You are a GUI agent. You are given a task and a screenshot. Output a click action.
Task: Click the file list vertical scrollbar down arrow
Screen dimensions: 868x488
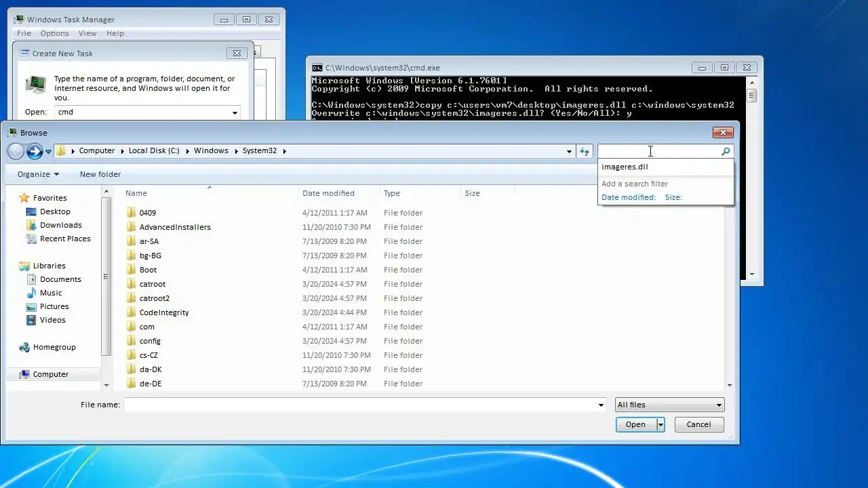[x=730, y=385]
